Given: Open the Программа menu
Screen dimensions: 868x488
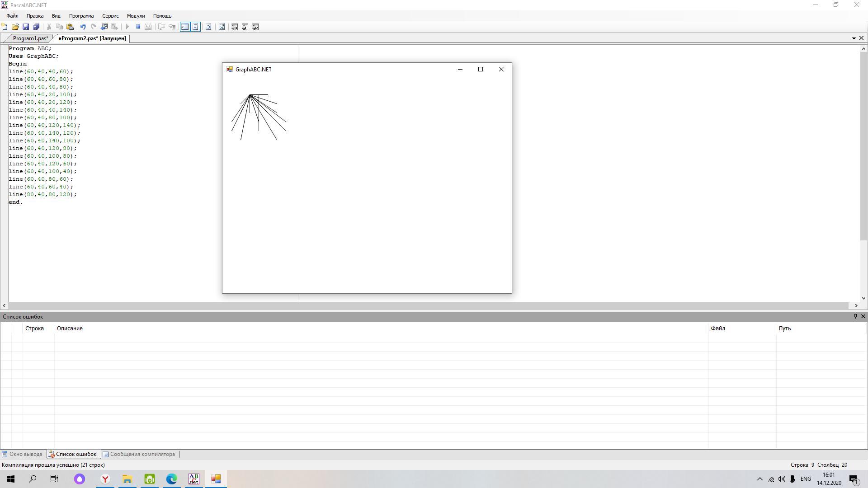Looking at the screenshot, I should (x=81, y=16).
